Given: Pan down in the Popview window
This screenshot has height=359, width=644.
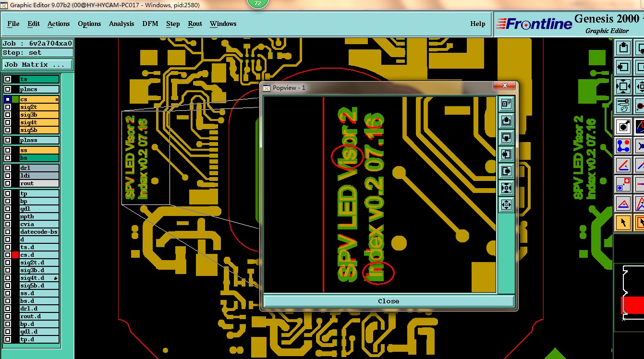Looking at the screenshot, I should (x=506, y=137).
